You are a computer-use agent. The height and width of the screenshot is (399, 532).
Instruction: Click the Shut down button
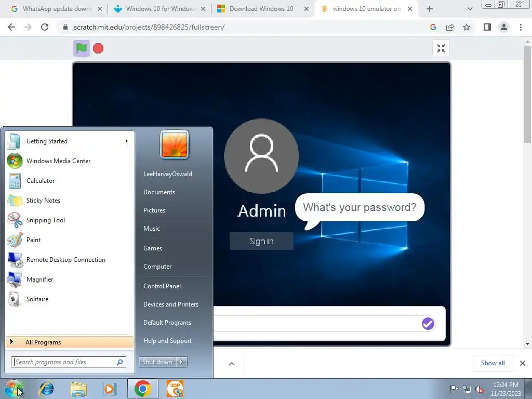157,362
